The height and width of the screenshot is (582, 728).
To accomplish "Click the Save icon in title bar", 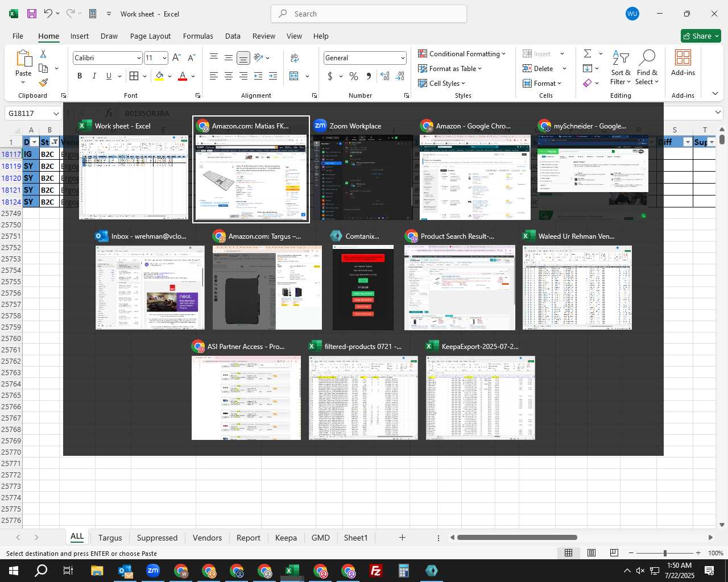I will (x=32, y=14).
